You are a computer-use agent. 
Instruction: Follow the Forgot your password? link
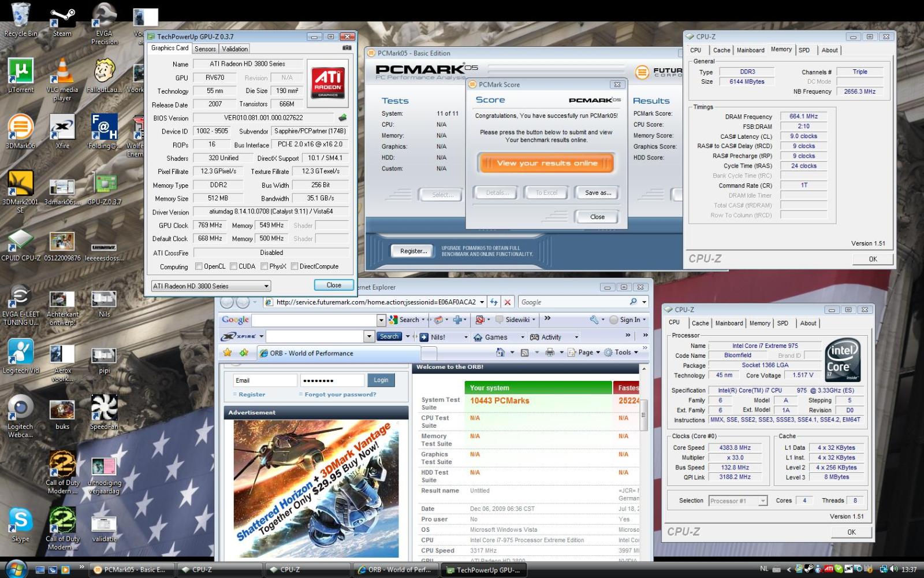pyautogui.click(x=340, y=395)
